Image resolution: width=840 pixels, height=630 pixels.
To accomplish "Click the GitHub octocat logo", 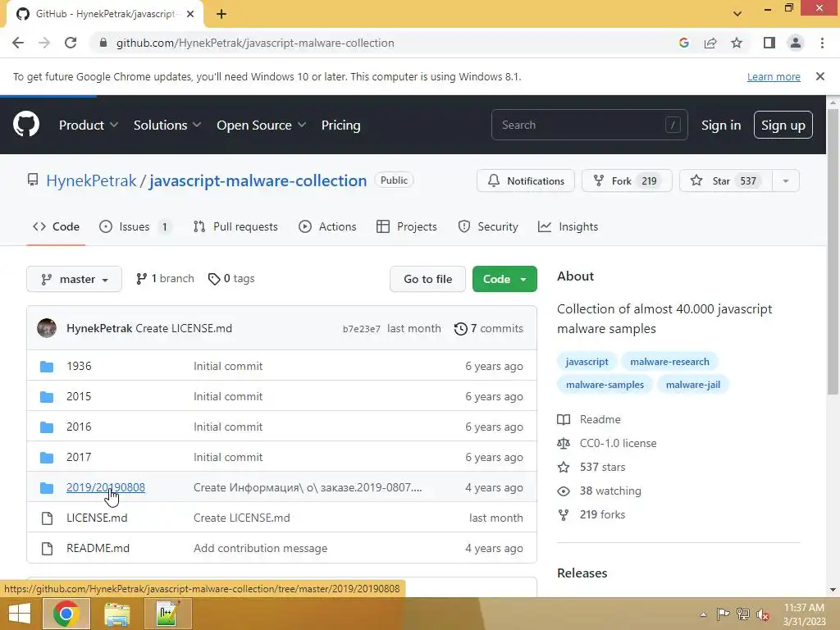I will [26, 125].
